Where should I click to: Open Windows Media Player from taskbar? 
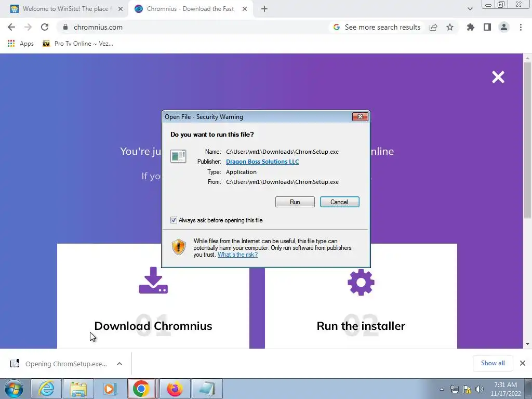coord(110,389)
